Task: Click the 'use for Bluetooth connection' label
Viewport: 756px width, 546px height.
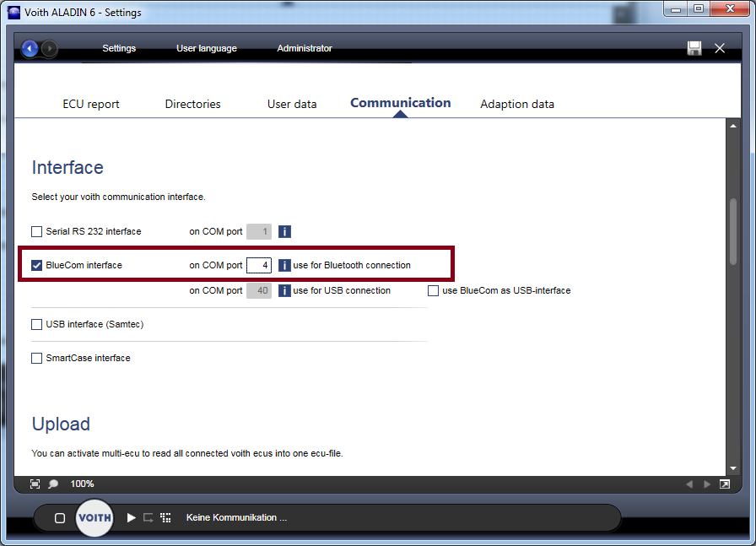Action: [352, 265]
